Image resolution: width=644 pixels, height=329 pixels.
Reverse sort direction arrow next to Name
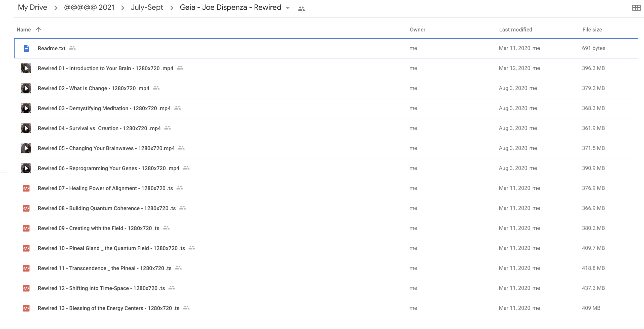[x=38, y=30]
